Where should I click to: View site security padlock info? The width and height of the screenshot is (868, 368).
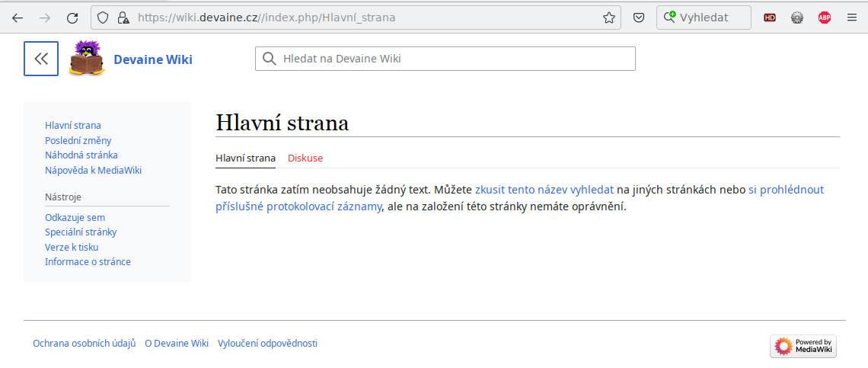tap(123, 18)
